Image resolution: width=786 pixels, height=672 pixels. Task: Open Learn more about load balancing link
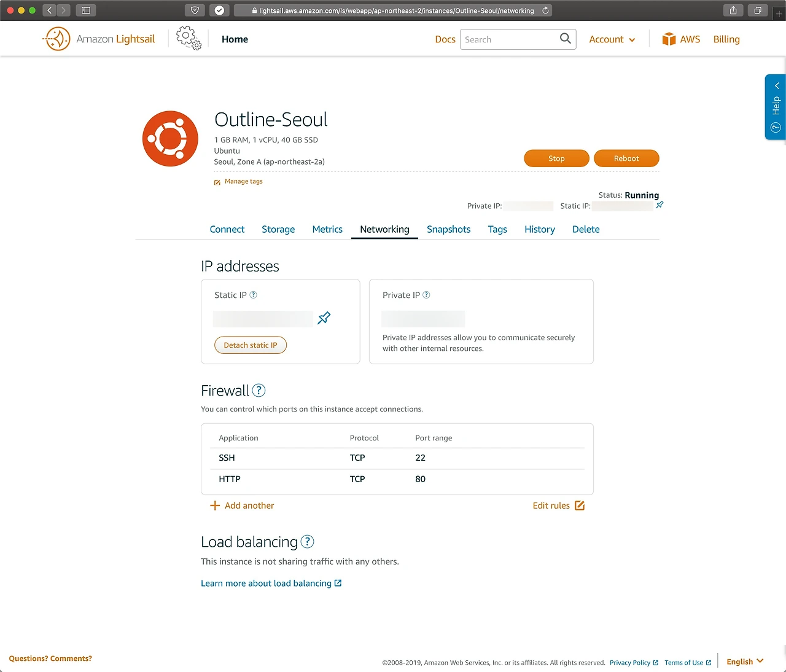coord(266,584)
